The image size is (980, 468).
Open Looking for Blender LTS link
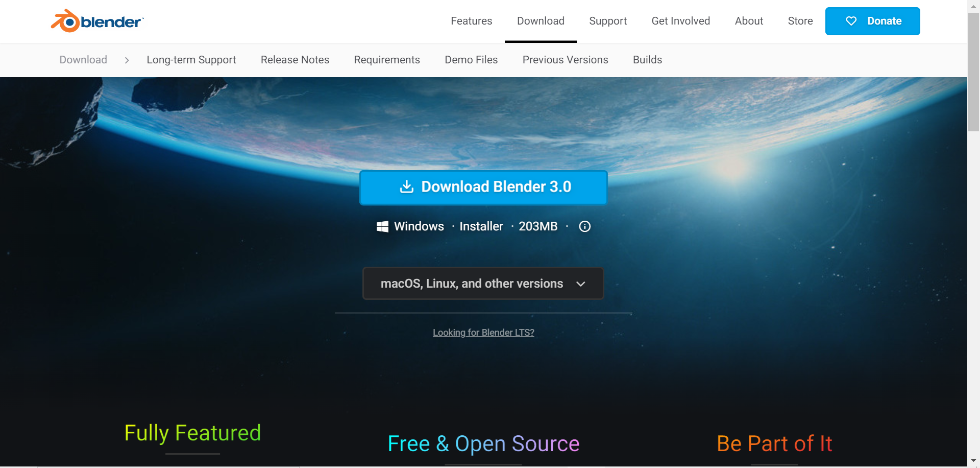483,333
